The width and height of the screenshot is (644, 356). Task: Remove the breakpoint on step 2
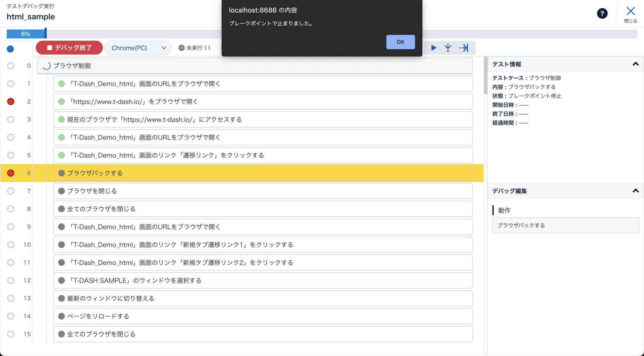(11, 101)
